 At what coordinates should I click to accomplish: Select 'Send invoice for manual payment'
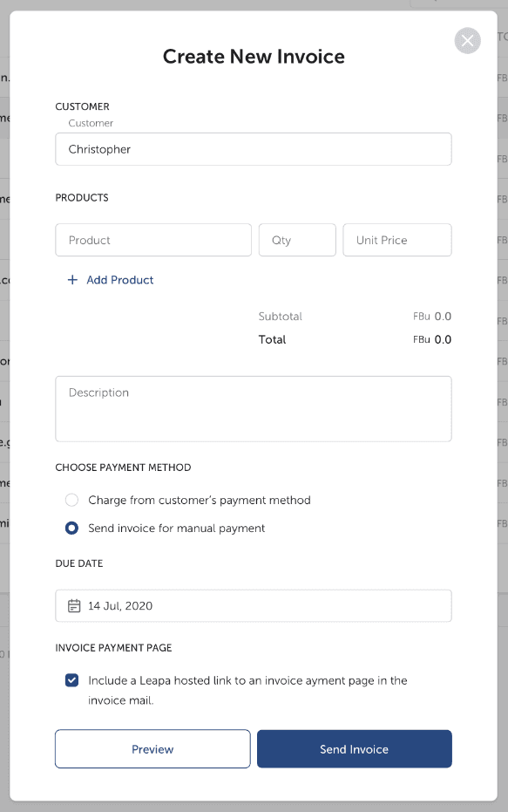point(73,527)
